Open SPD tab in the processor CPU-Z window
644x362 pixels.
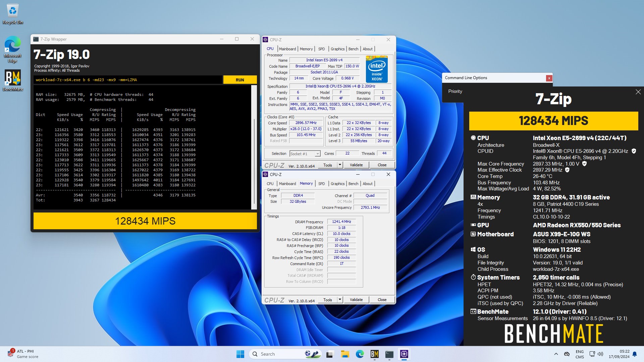coord(321,49)
